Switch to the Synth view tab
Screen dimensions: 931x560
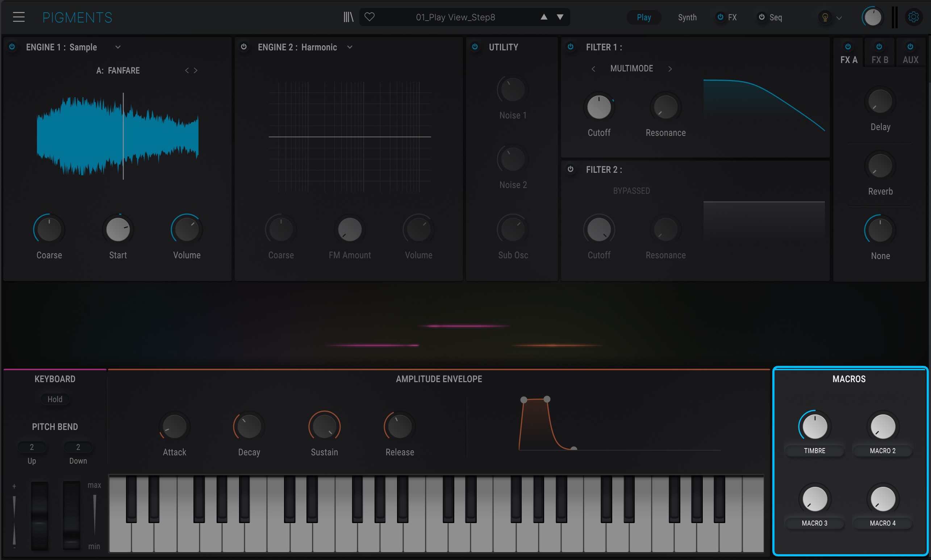point(687,17)
